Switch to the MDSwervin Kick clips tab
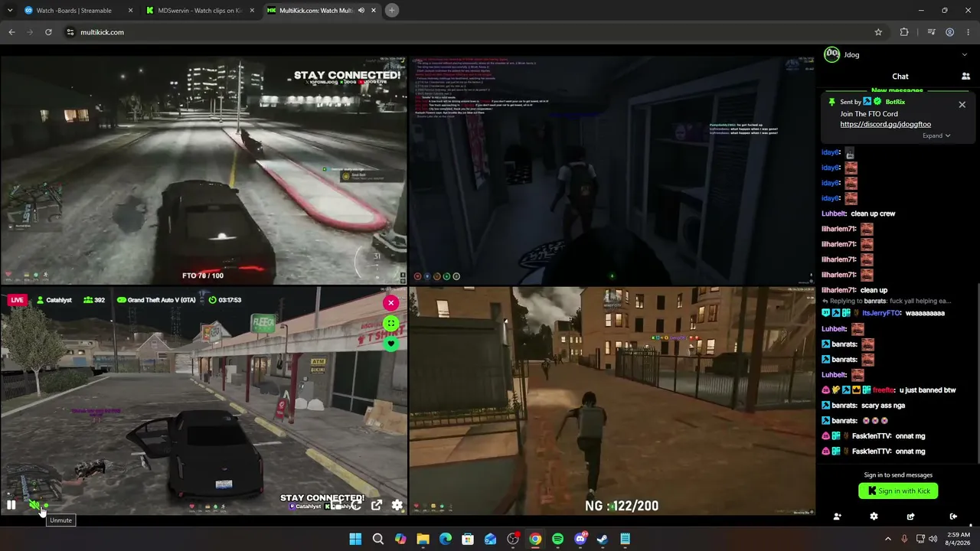The height and width of the screenshot is (551, 980). [x=200, y=11]
